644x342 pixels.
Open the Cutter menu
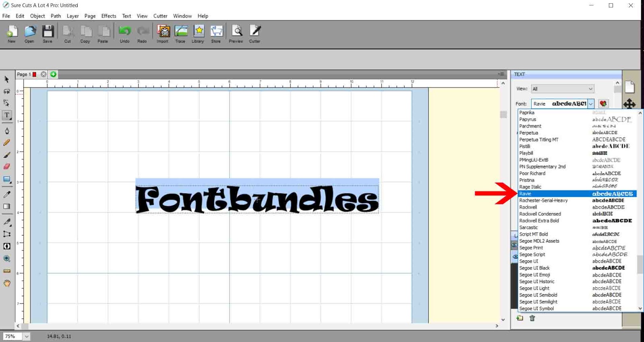160,16
